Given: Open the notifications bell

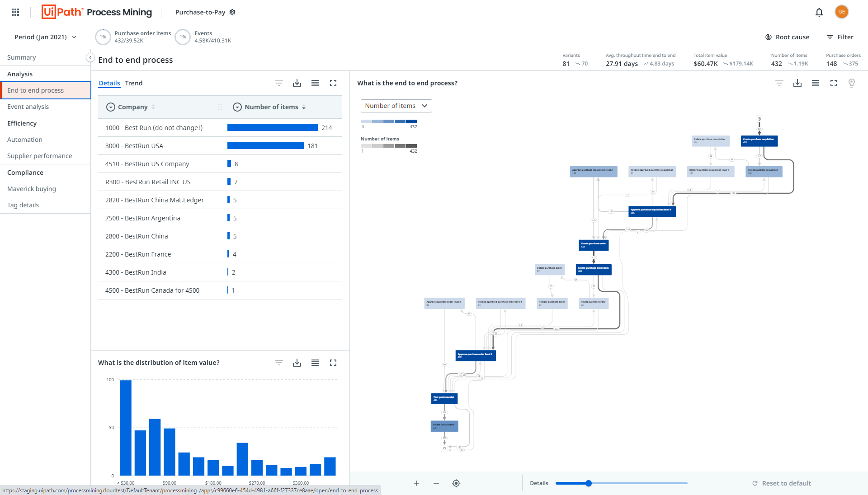Looking at the screenshot, I should pos(819,12).
